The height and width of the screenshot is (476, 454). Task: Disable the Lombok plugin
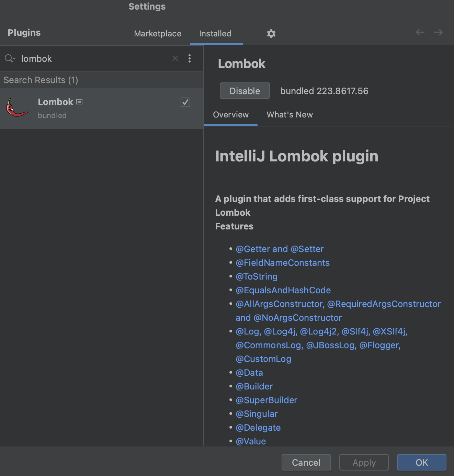pyautogui.click(x=245, y=91)
